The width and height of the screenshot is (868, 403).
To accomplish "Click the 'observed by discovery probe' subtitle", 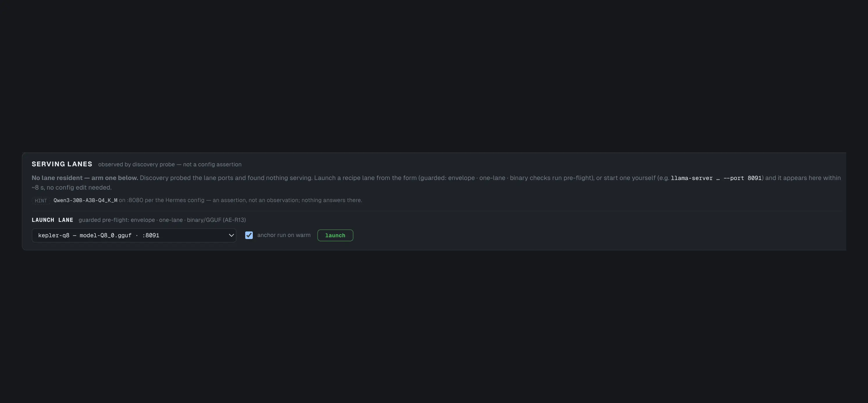I will pyautogui.click(x=136, y=165).
